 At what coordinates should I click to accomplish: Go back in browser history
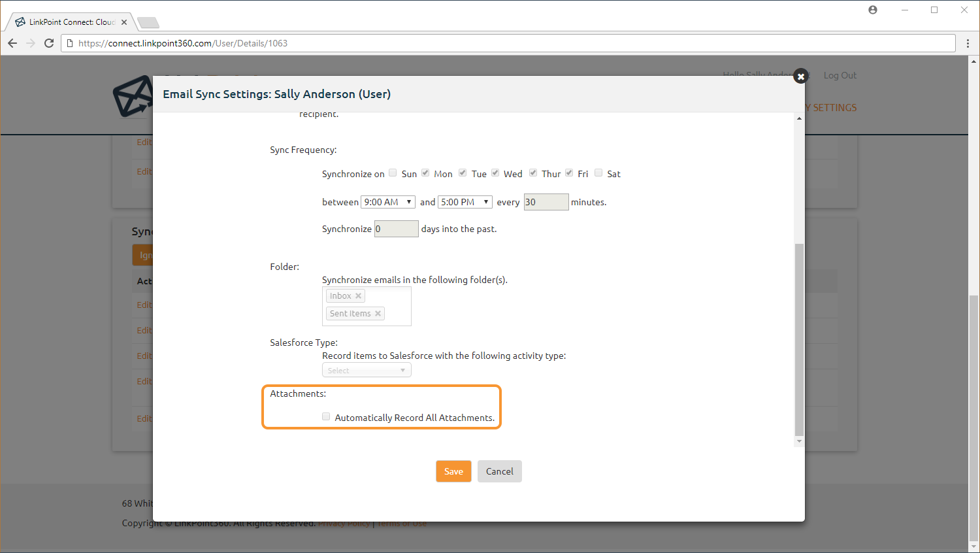(x=12, y=43)
